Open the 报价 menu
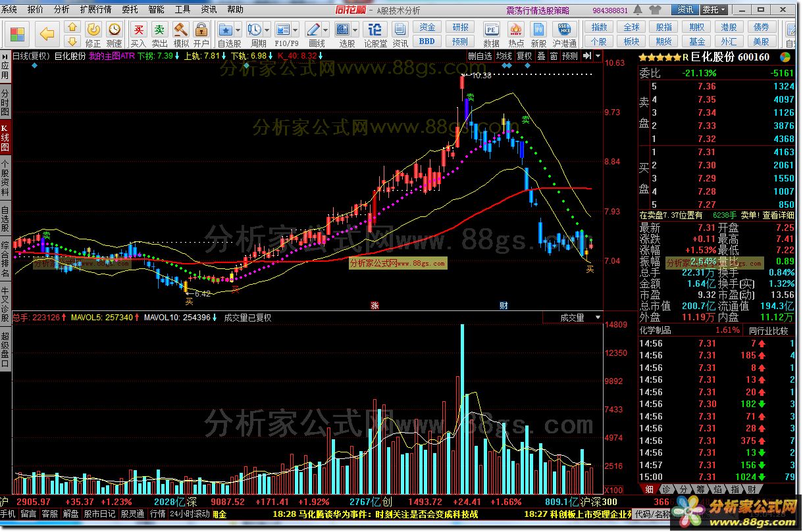 point(35,9)
